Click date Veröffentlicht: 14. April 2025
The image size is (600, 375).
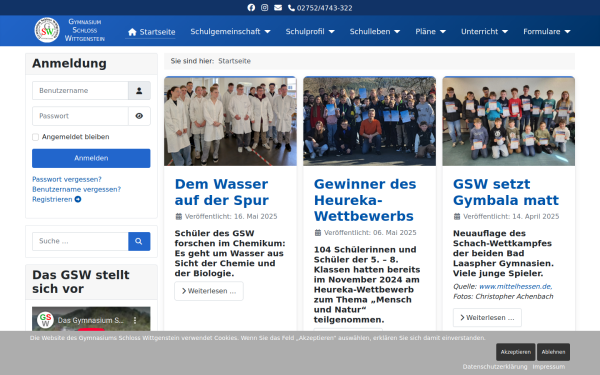coord(506,217)
